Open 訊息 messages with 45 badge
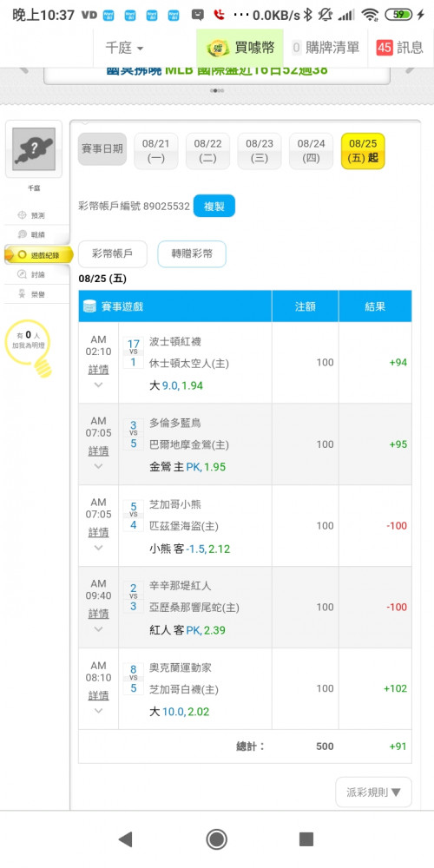434x868 pixels. (x=399, y=48)
